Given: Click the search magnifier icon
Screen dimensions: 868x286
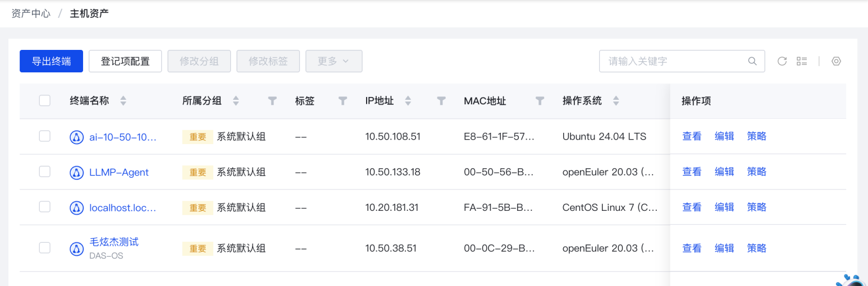Looking at the screenshot, I should pyautogui.click(x=752, y=61).
